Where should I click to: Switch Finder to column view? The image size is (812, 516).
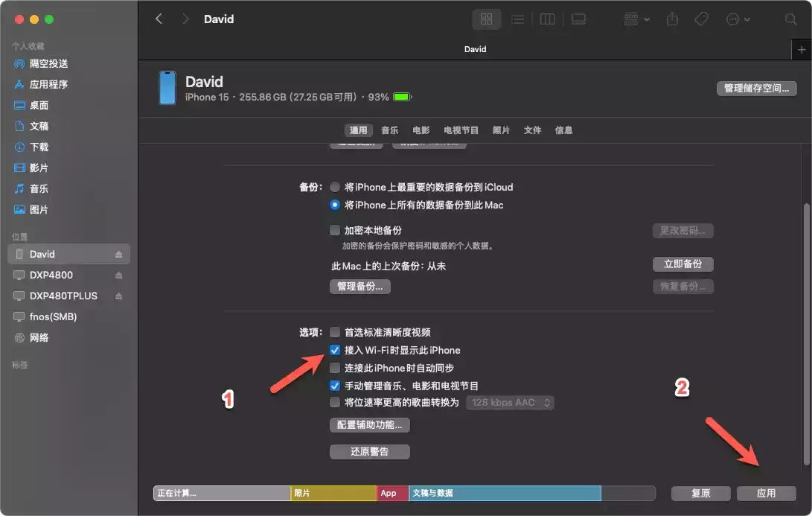(x=547, y=19)
